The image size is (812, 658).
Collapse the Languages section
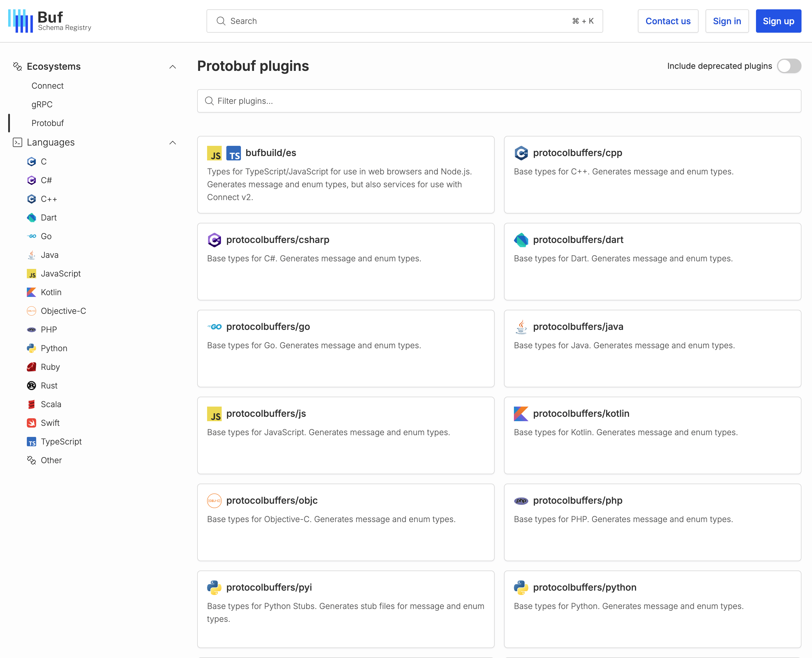tap(173, 143)
